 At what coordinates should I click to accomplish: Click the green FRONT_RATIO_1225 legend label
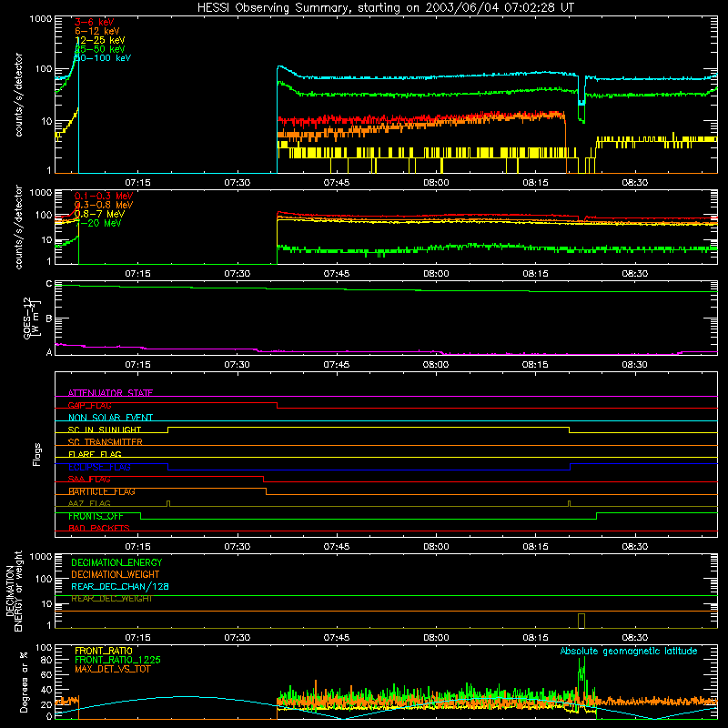tap(117, 660)
